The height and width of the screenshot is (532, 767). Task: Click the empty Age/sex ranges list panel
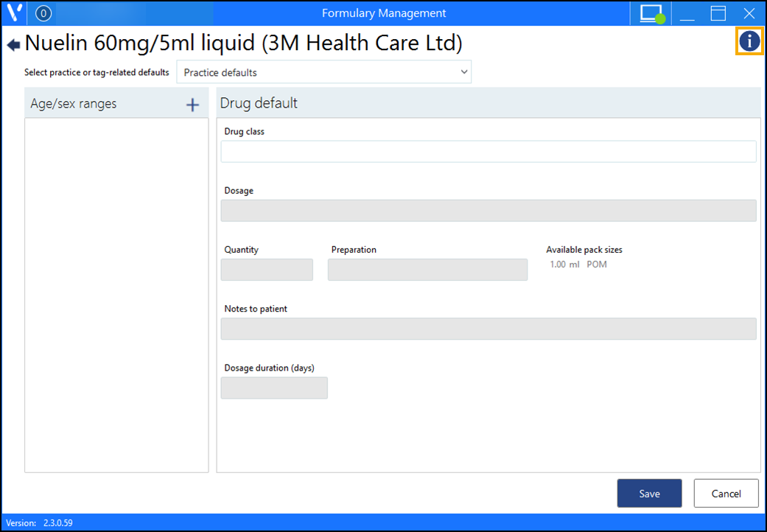(116, 295)
